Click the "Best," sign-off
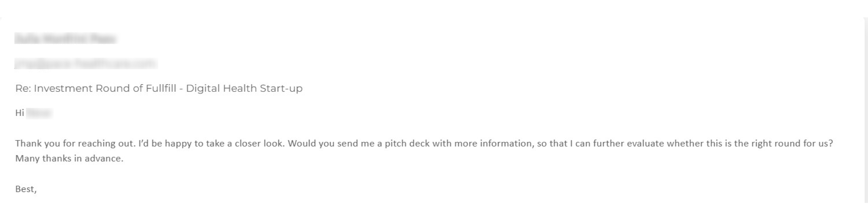This screenshot has width=868, height=220. click(x=26, y=189)
